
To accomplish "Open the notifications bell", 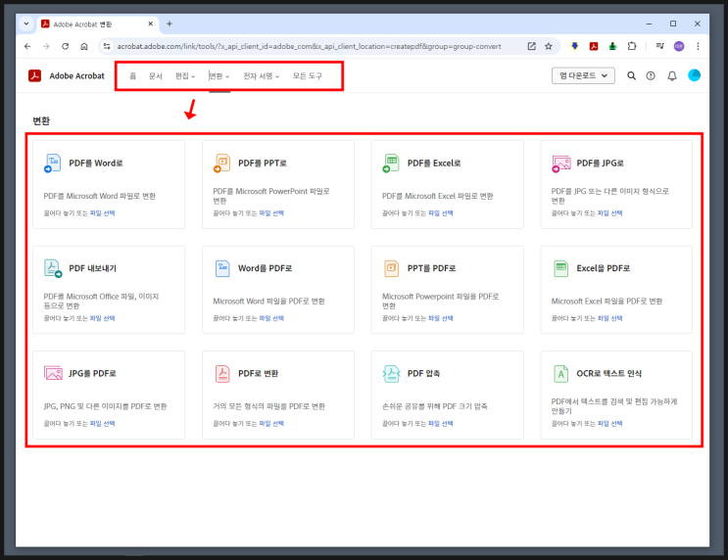I will tap(672, 75).
